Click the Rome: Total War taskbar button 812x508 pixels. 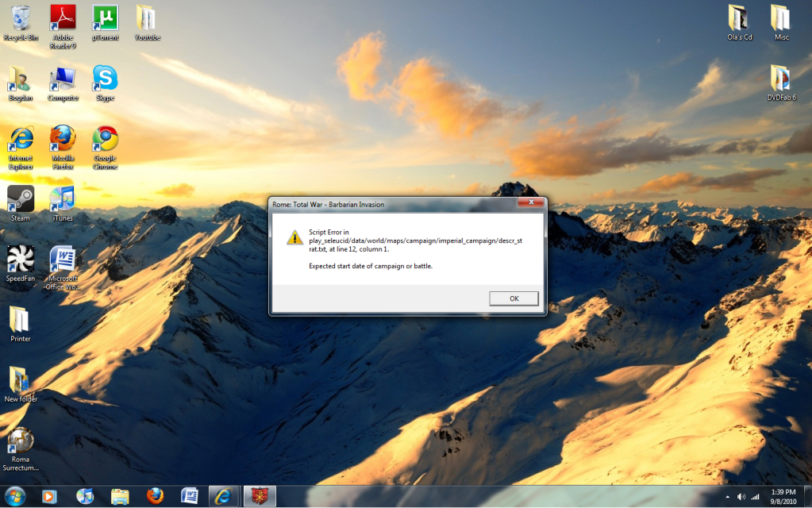(259, 496)
